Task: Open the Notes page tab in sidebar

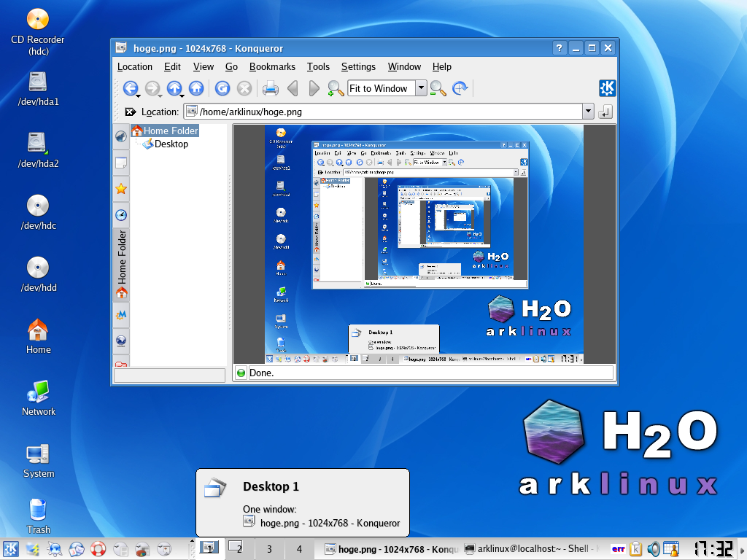Action: point(121,163)
